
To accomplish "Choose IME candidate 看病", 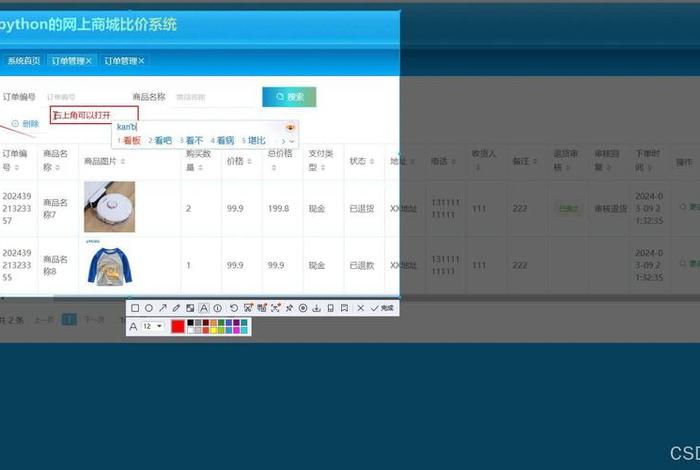I will click(223, 141).
